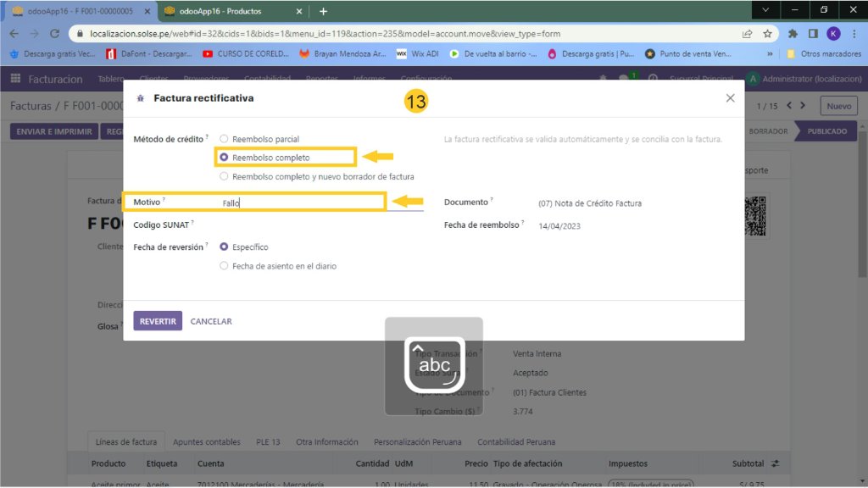Click the CANCELAR button

211,321
